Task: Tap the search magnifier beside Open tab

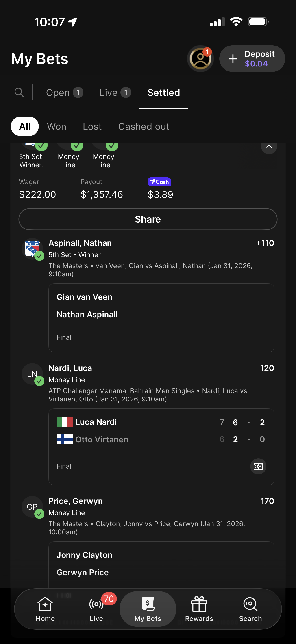Action: 19,92
